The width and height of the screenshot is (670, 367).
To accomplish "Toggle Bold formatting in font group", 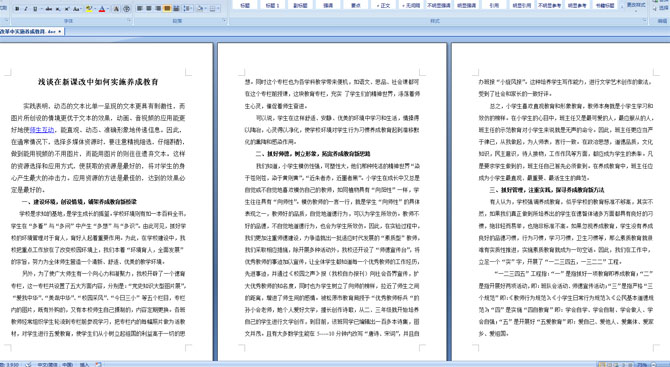I will point(17,9).
